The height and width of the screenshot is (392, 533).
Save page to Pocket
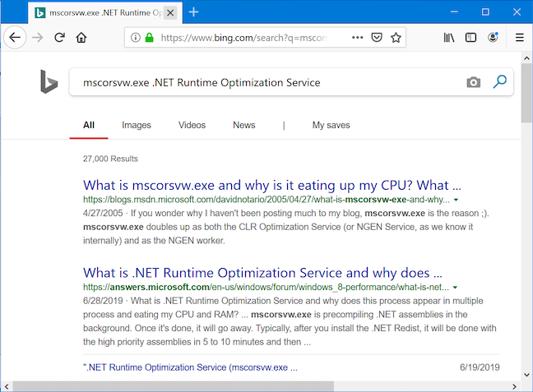[377, 37]
